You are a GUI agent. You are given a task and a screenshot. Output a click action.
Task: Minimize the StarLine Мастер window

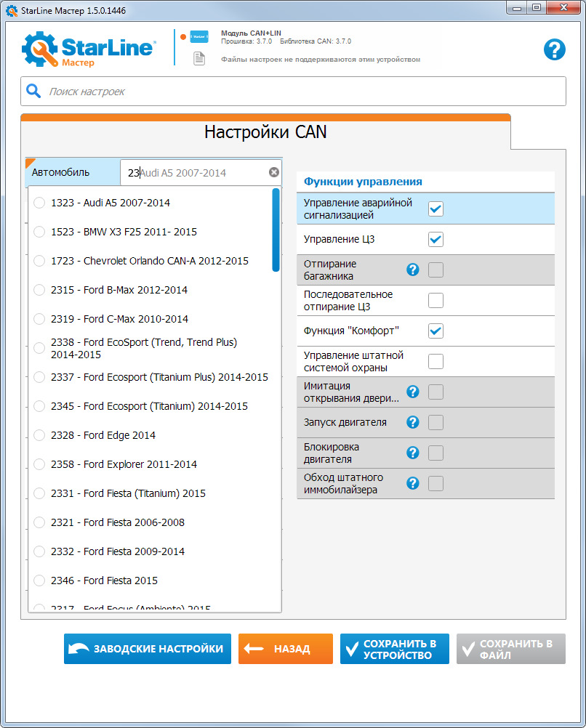click(517, 7)
